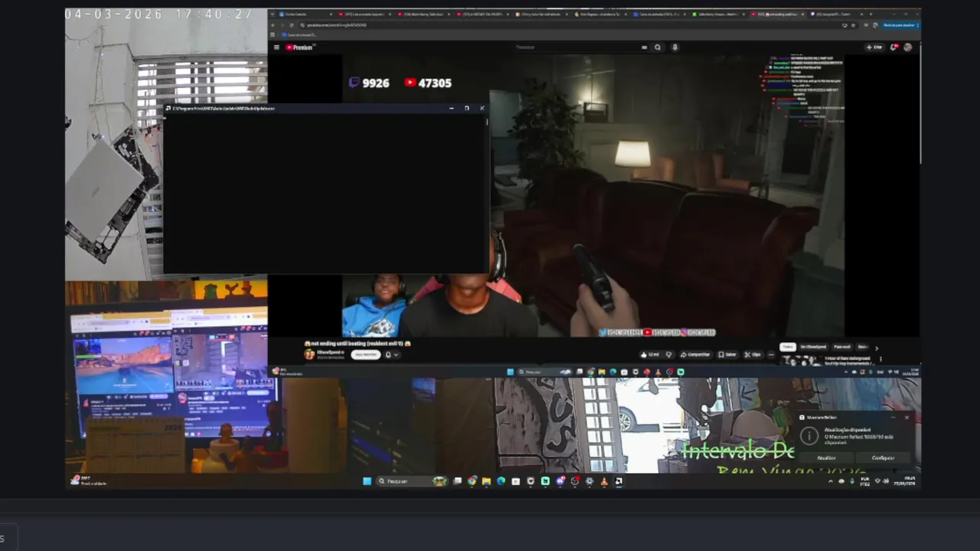
Task: Open the Criar create button
Action: tap(874, 47)
